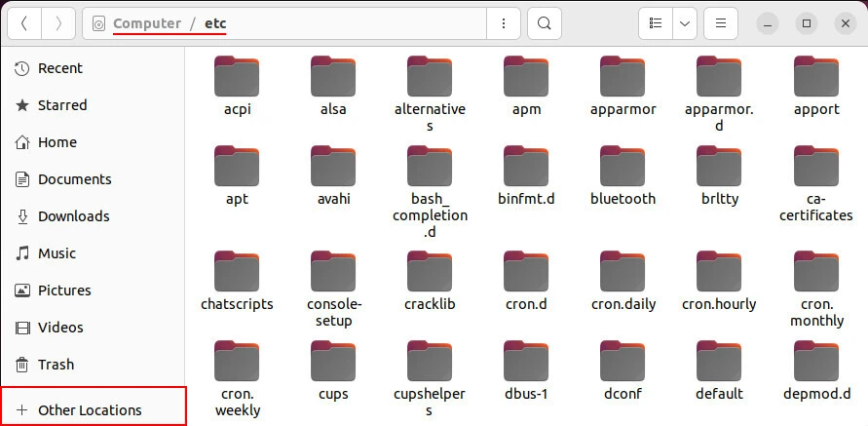868x426 pixels.
Task: Toggle list view layout button
Action: tap(656, 23)
